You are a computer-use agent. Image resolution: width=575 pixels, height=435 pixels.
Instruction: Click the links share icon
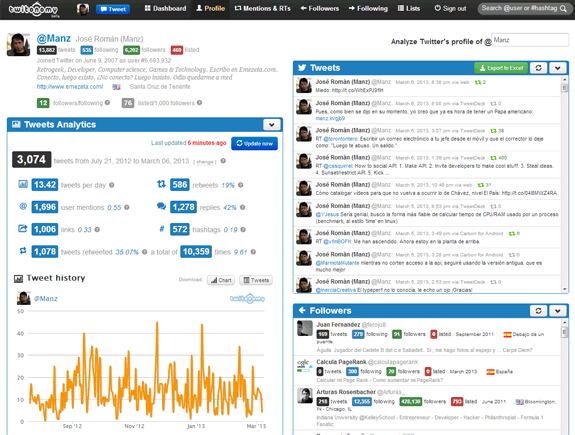(23, 229)
